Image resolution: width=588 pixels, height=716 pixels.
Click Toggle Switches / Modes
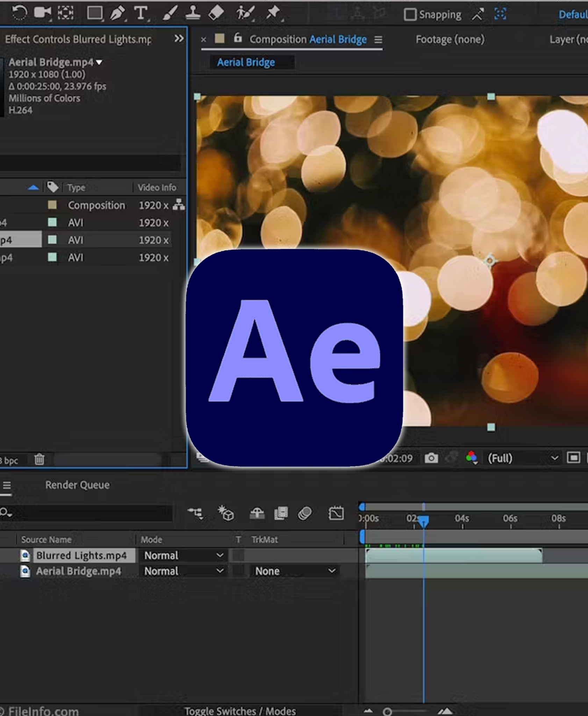pos(241,710)
